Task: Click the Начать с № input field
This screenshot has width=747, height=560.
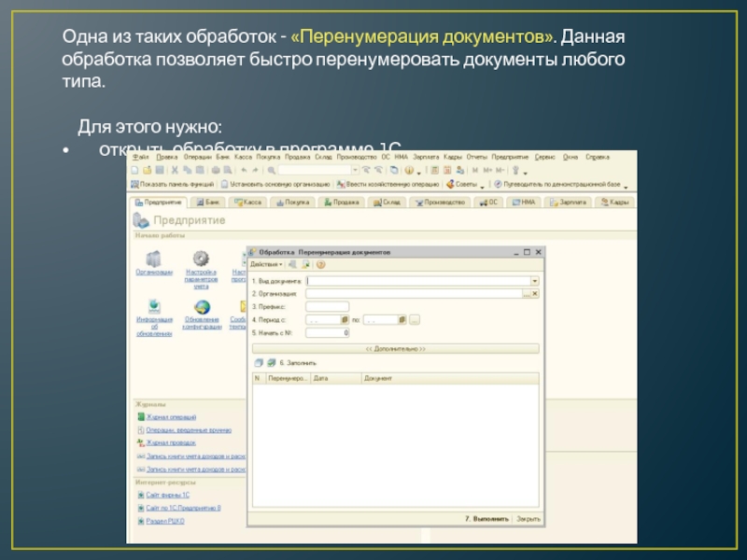Action: coord(328,333)
